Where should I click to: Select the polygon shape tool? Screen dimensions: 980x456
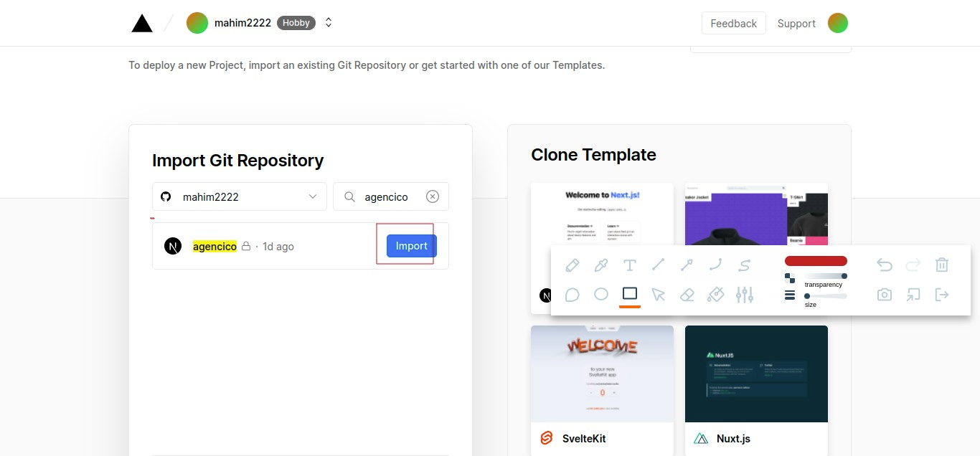(x=573, y=295)
